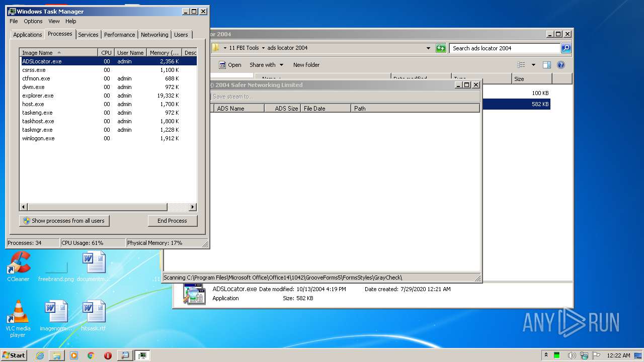Select the explorer.exe process row
The image size is (644, 362).
(x=109, y=96)
